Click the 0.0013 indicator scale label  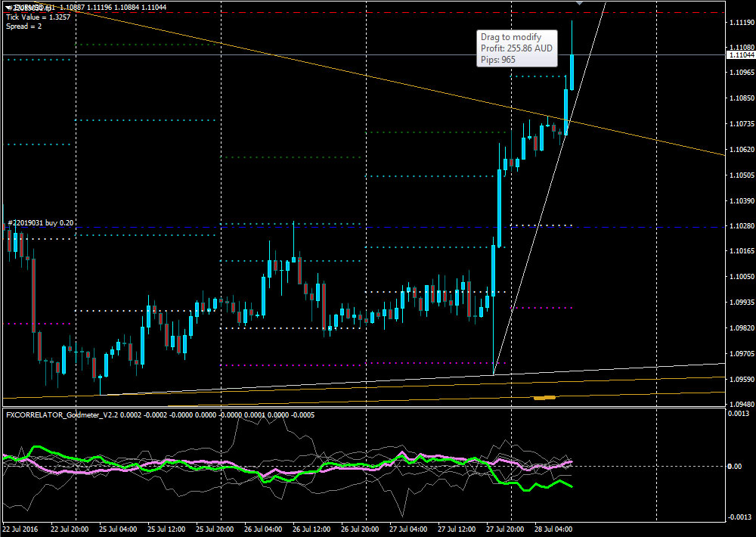point(738,415)
